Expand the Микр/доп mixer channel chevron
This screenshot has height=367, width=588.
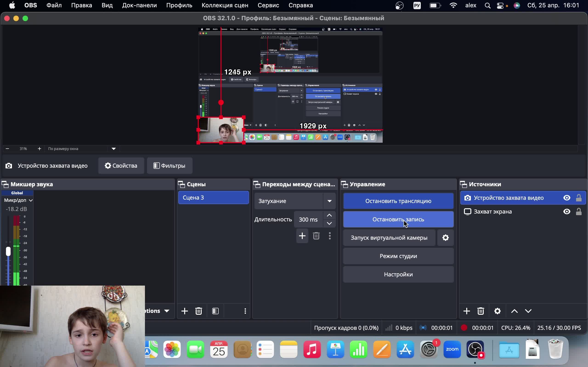[31, 200]
